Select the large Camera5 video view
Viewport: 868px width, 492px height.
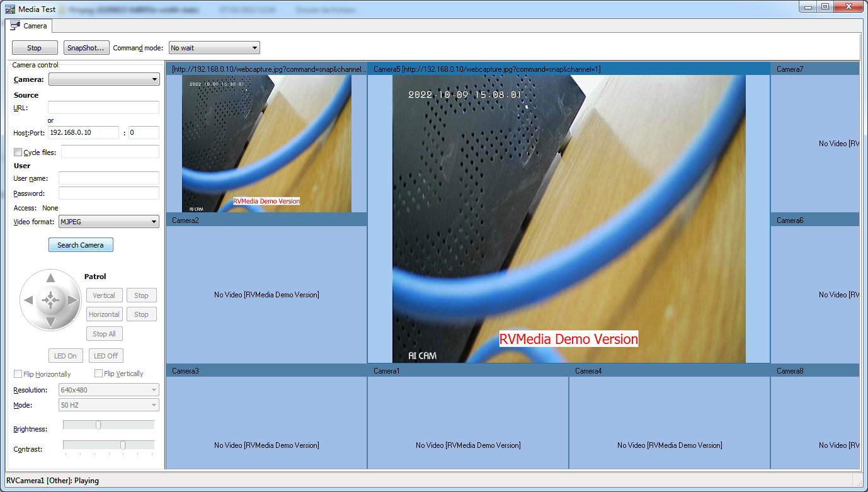click(x=569, y=219)
